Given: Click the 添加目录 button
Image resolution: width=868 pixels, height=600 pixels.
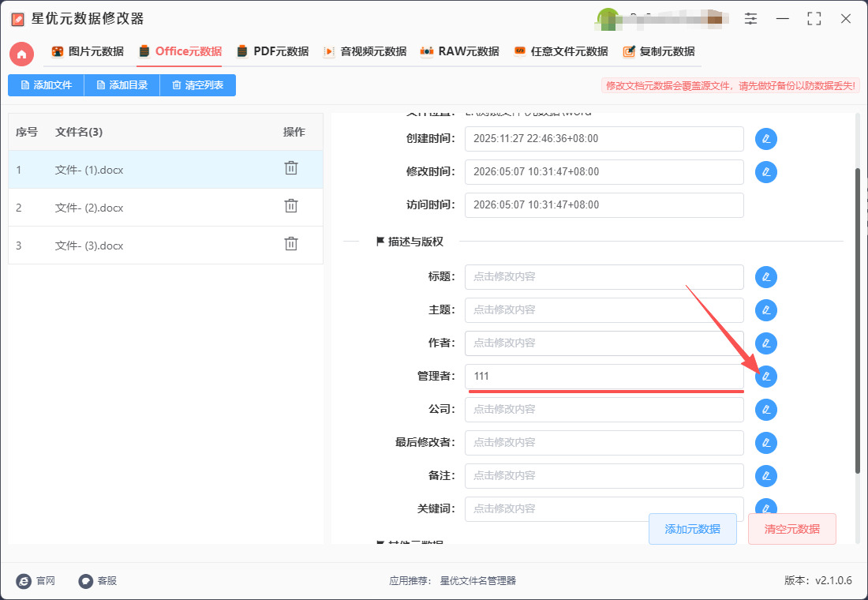Looking at the screenshot, I should (122, 85).
